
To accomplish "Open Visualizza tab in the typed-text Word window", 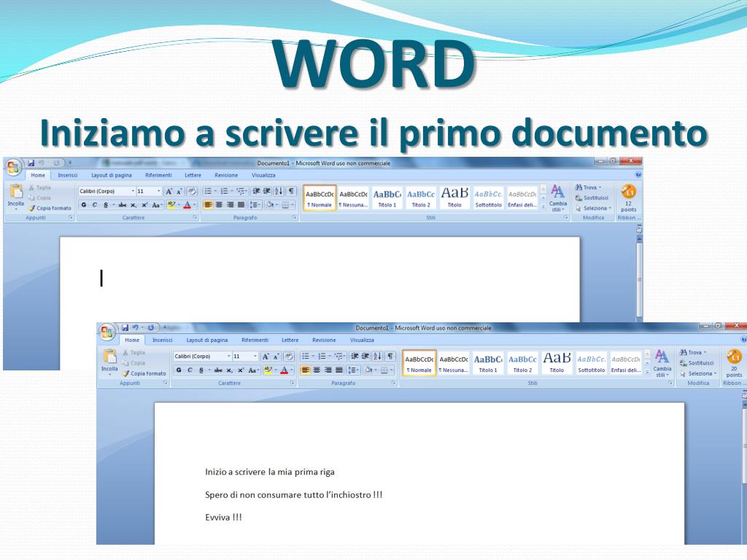I will (362, 340).
